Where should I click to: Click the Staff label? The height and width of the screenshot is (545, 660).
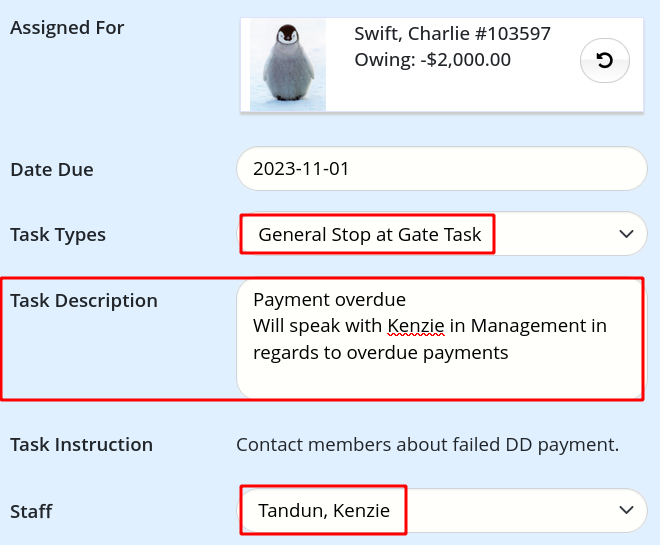pyautogui.click(x=31, y=512)
